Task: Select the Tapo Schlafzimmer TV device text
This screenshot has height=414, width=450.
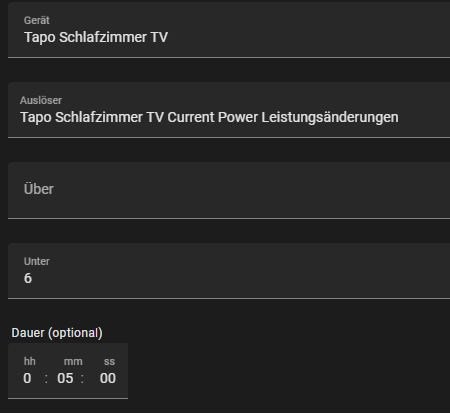Action: (x=96, y=37)
